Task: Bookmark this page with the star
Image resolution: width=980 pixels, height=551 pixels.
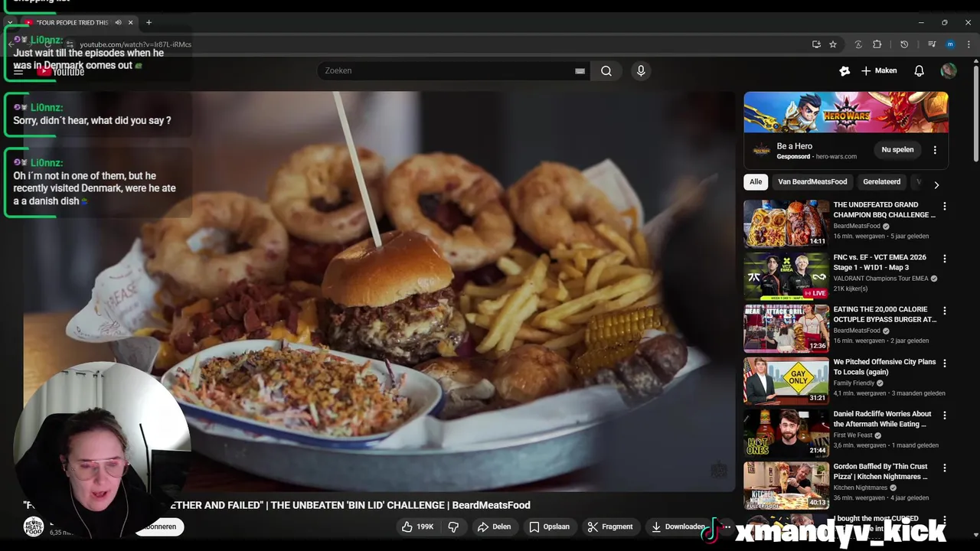Action: 833,44
